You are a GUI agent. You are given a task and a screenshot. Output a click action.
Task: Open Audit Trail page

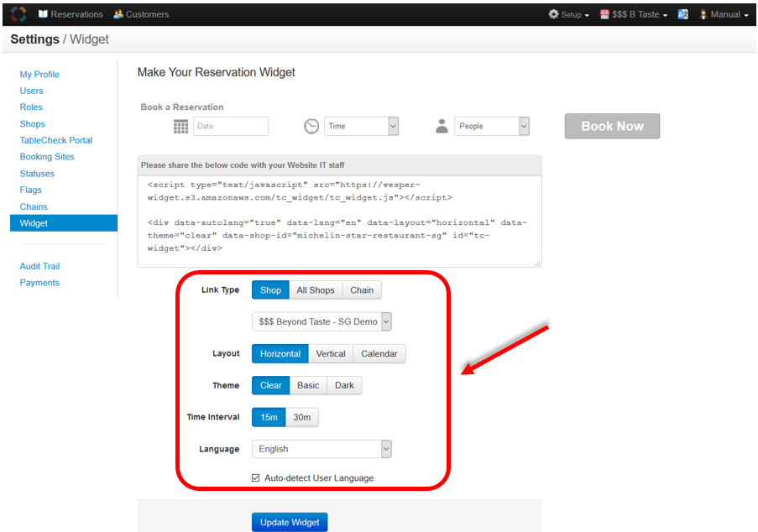coord(39,266)
